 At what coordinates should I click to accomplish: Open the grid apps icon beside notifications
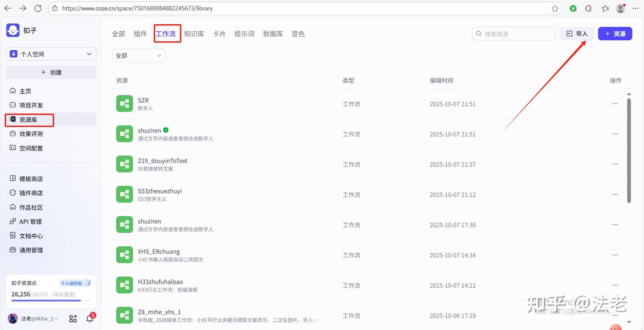(73, 319)
